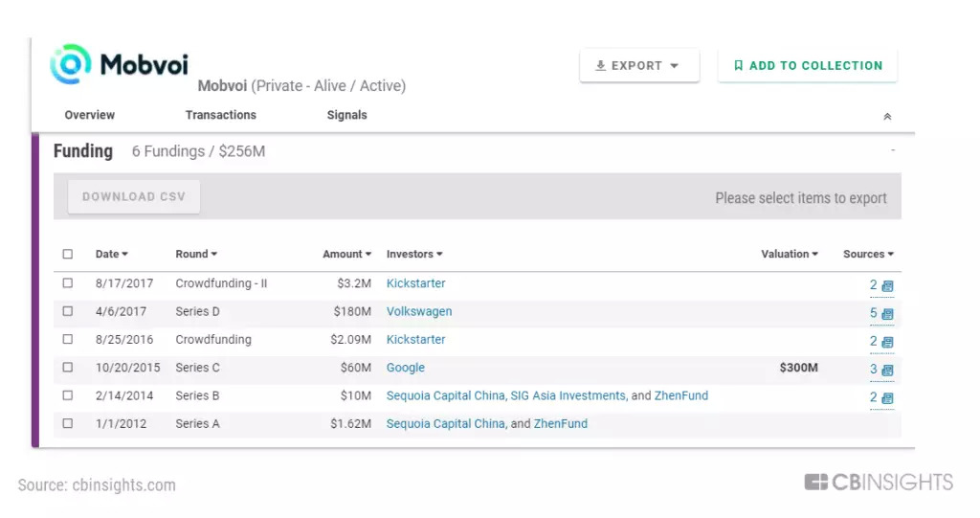Select all rows with header checkbox
The width and height of the screenshot is (980, 518).
point(68,255)
